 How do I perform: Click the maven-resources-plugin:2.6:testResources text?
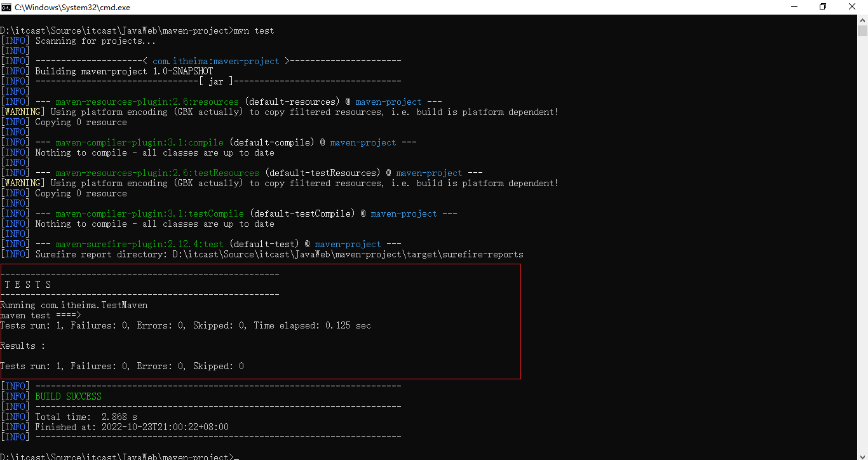point(157,173)
